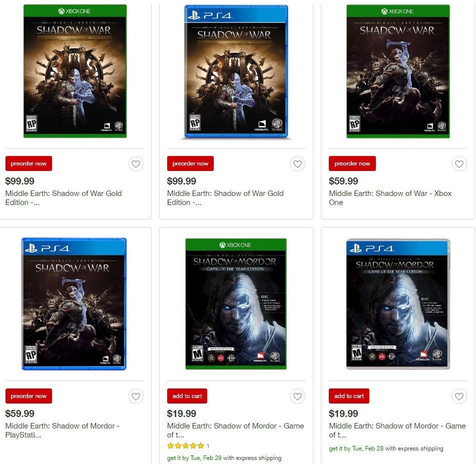Open Xbox One Shadow of Mordor Game of t... title

pos(235,430)
